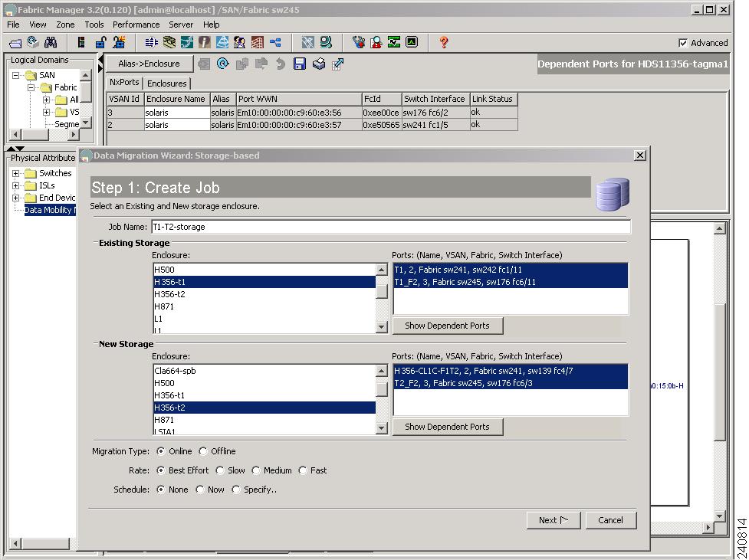
Task: Open the Server menu
Action: (181, 25)
